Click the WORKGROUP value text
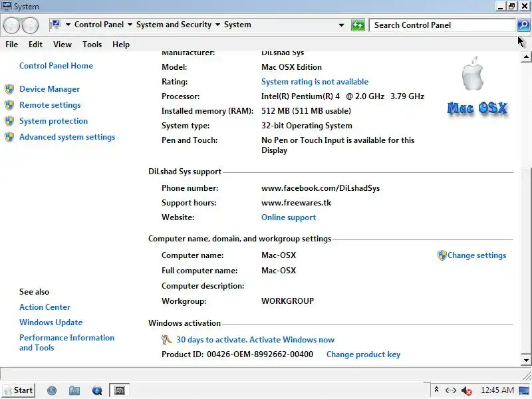532x399 pixels. point(287,301)
